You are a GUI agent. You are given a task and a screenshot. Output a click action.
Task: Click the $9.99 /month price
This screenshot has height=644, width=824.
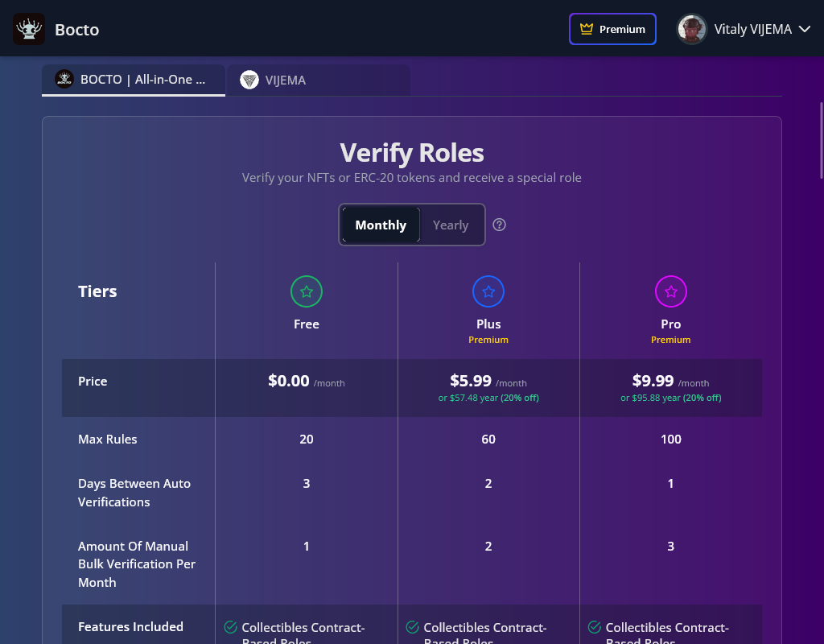click(x=670, y=381)
